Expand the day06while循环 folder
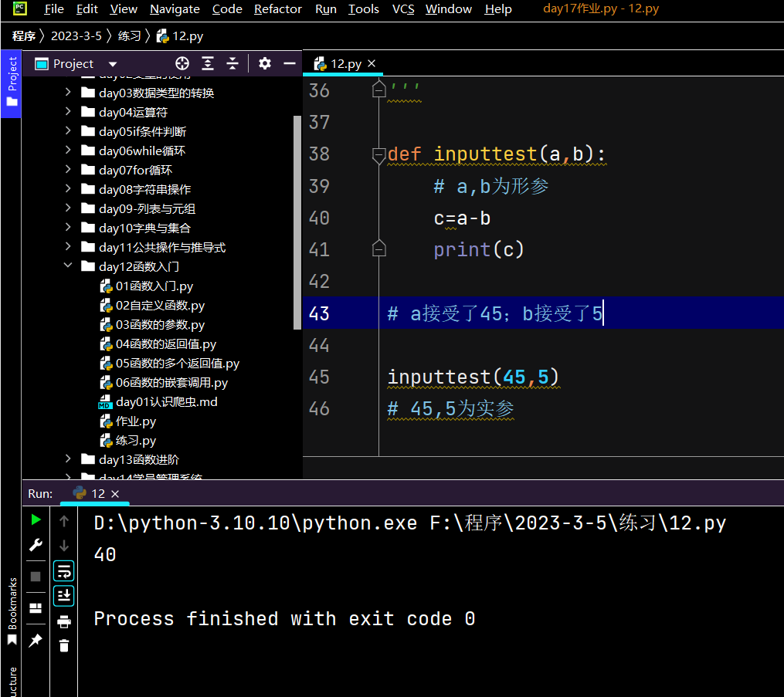 (68, 150)
